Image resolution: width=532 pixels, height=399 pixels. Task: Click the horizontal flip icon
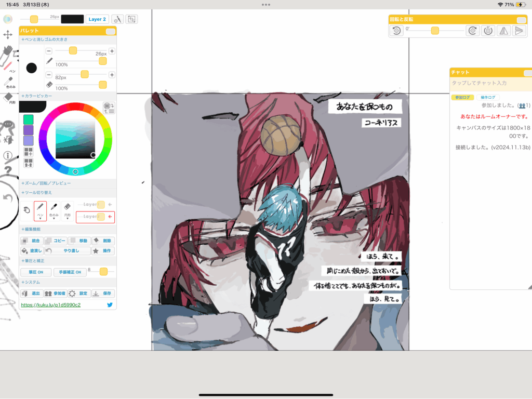tap(503, 31)
